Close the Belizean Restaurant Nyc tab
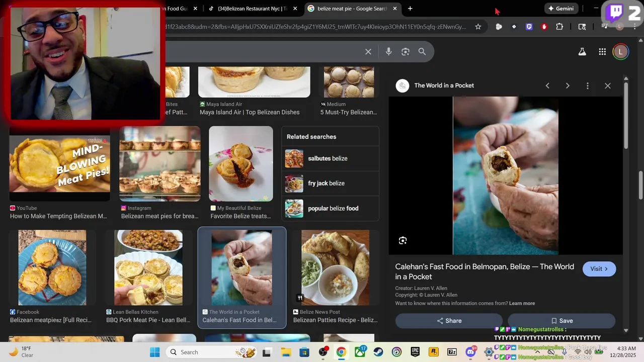The width and height of the screenshot is (644, 362). click(295, 9)
